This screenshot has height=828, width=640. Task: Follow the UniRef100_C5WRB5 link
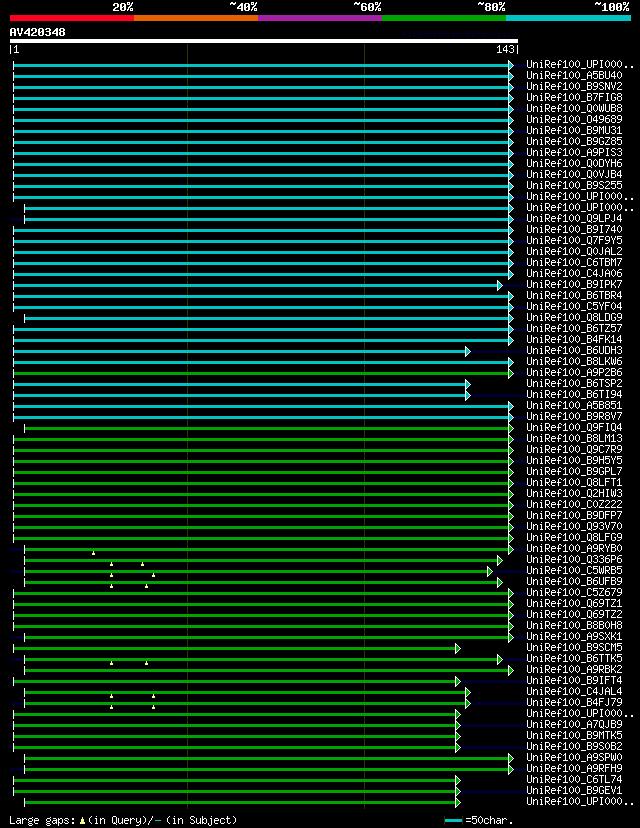click(x=574, y=570)
